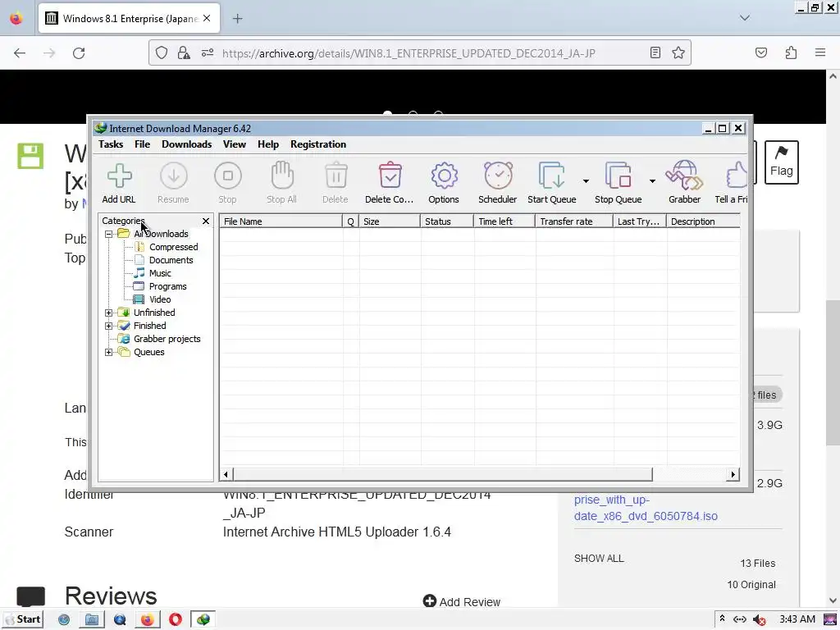This screenshot has height=630, width=840.
Task: Expand the Unfinished tree node
Action: 109,313
